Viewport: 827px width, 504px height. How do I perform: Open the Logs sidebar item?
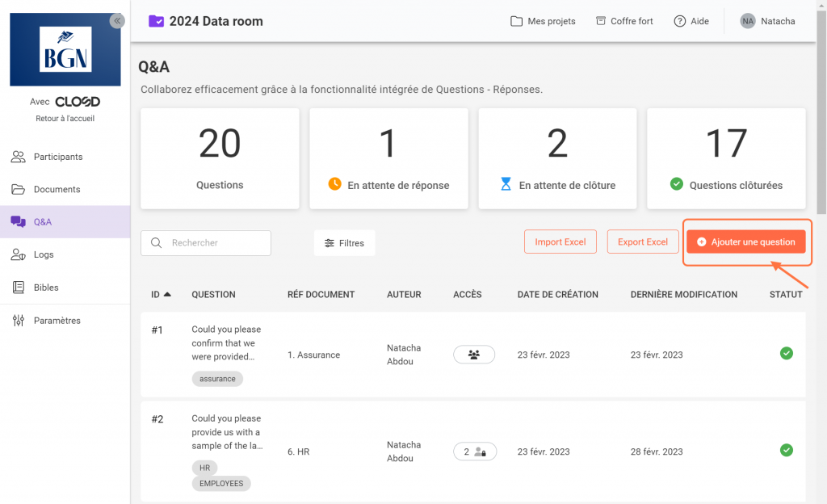44,254
